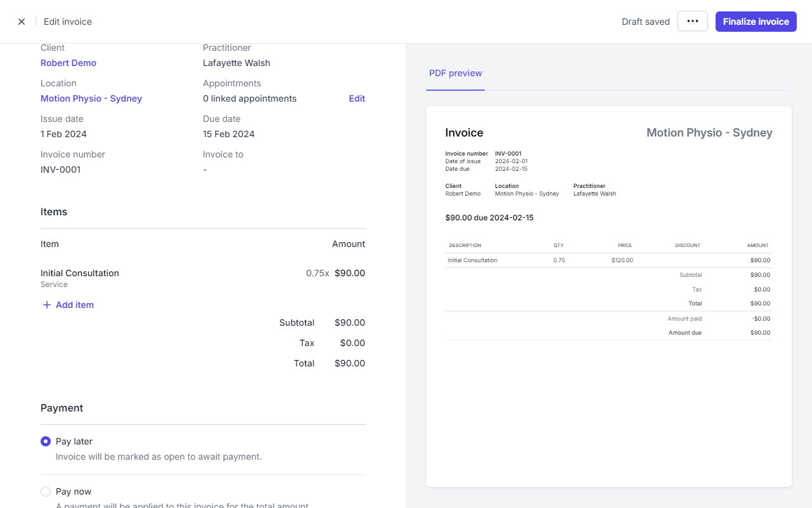812x508 pixels.
Task: Open the Robert Demo client link
Action: [69, 63]
